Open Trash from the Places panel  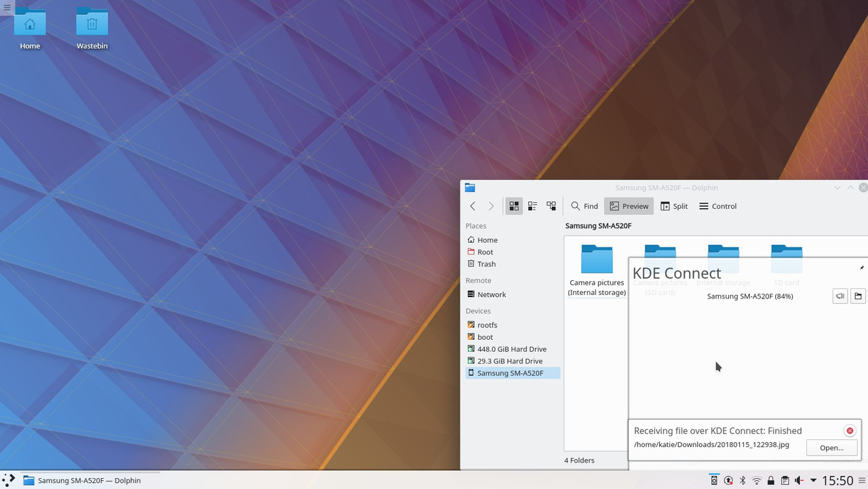(513, 265)
